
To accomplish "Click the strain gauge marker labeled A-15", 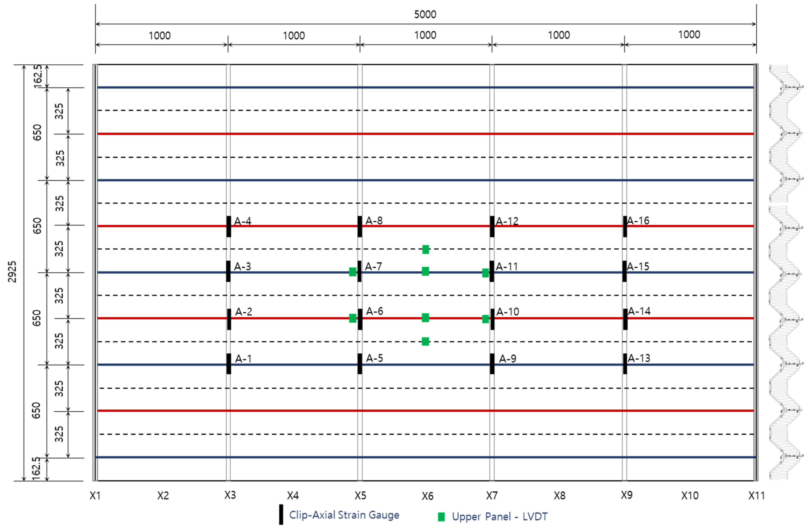I will [x=624, y=271].
